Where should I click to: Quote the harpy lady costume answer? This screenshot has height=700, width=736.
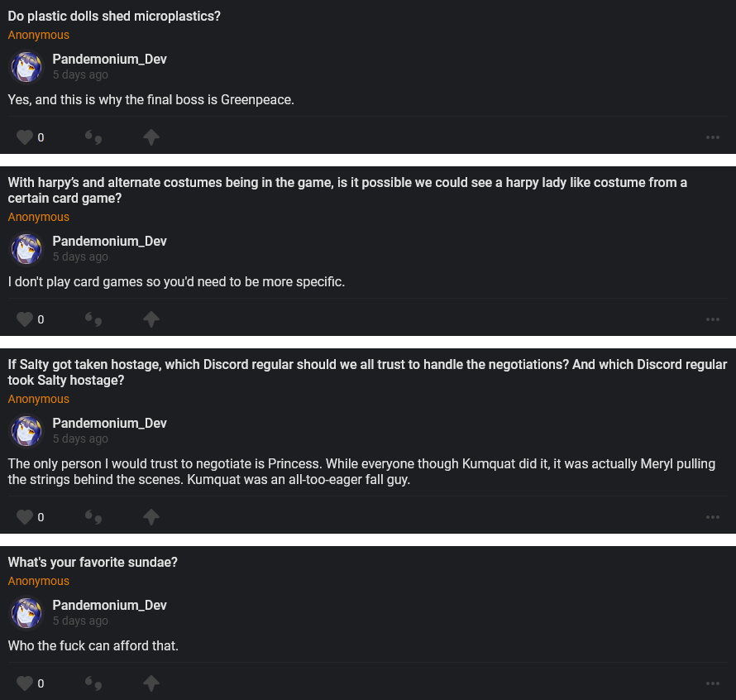[x=93, y=319]
